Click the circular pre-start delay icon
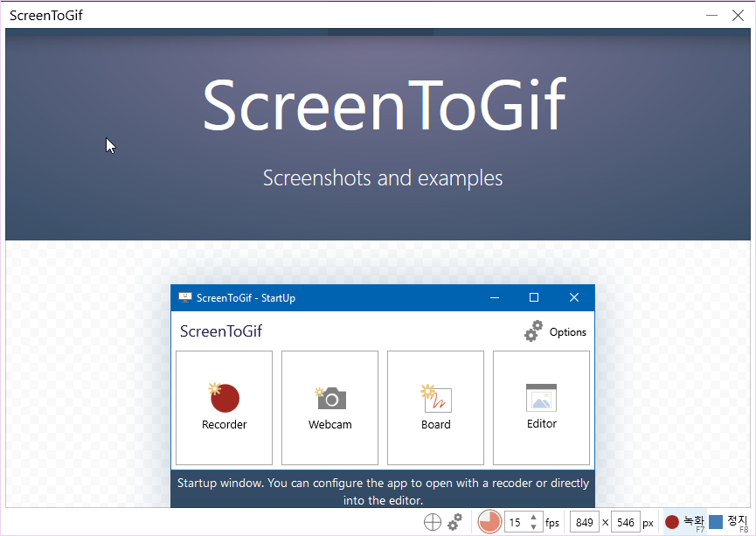756x536 pixels. point(489,522)
